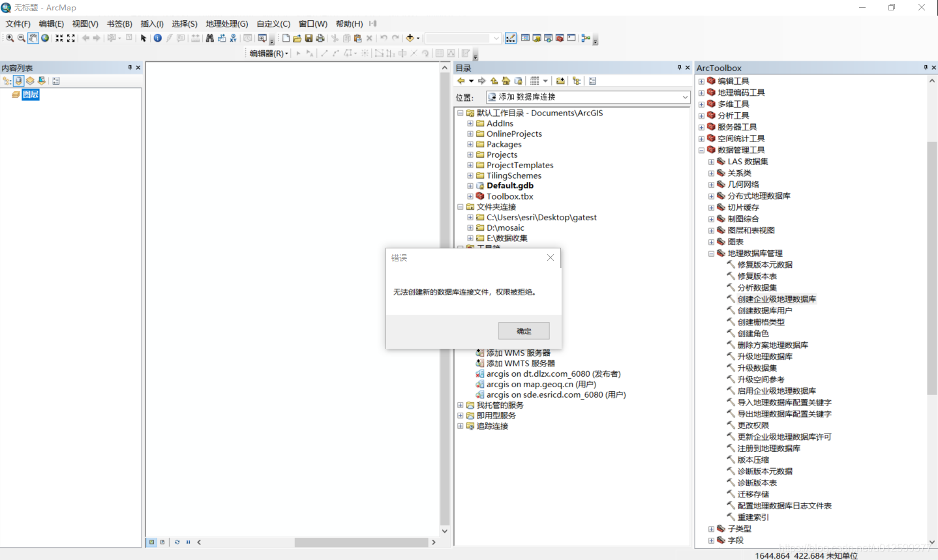The width and height of the screenshot is (938, 560).
Task: Select arcgis on map.geoq.cn connection
Action: click(541, 384)
